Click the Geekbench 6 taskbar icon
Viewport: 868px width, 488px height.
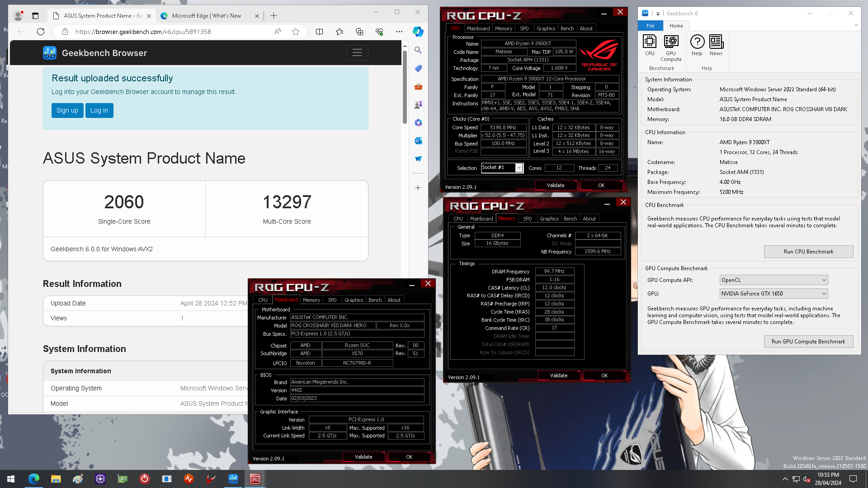233,479
